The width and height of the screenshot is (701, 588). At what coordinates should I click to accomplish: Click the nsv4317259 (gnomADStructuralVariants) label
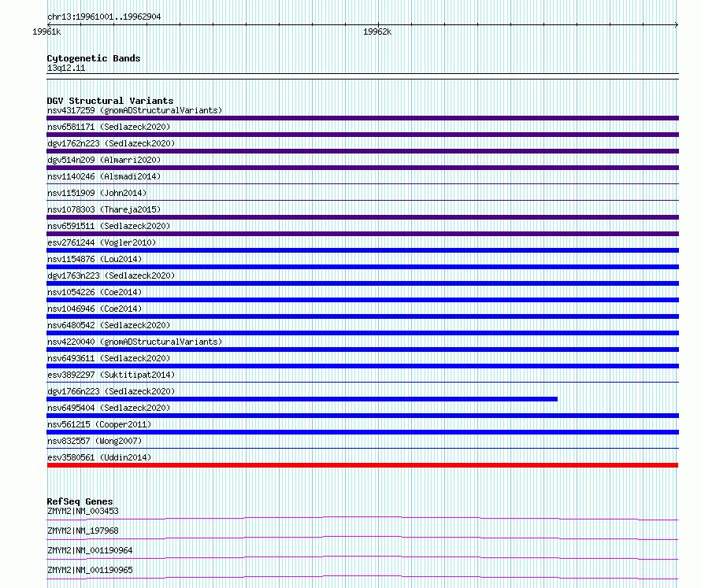(135, 110)
